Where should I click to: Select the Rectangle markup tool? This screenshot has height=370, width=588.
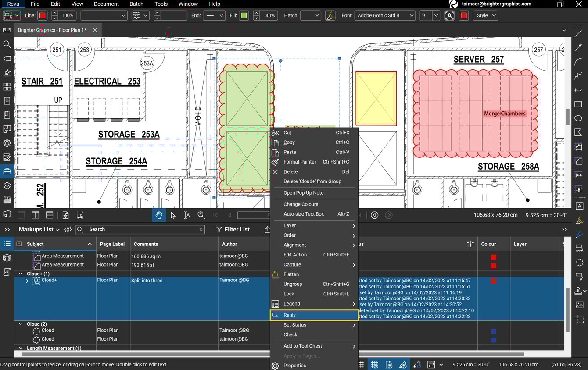coord(578,104)
